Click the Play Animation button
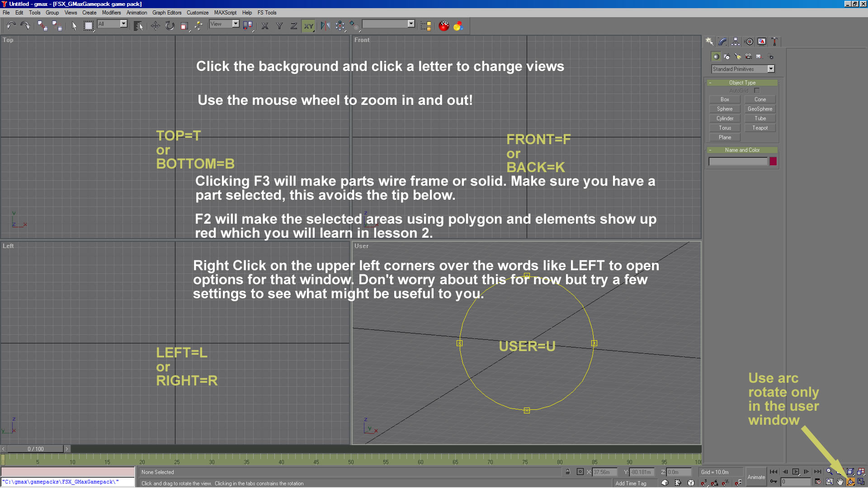The height and width of the screenshot is (488, 868). click(x=796, y=472)
